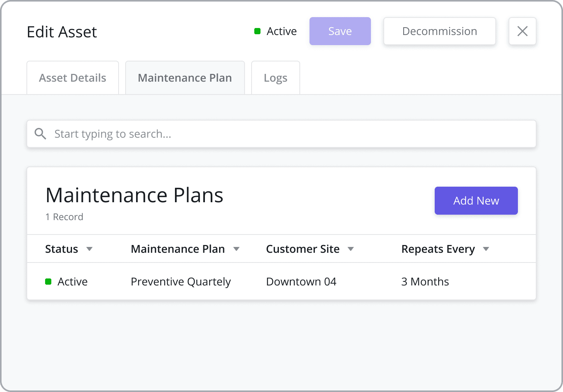
Task: Click the 'Active' status text in table row
Action: tap(73, 282)
